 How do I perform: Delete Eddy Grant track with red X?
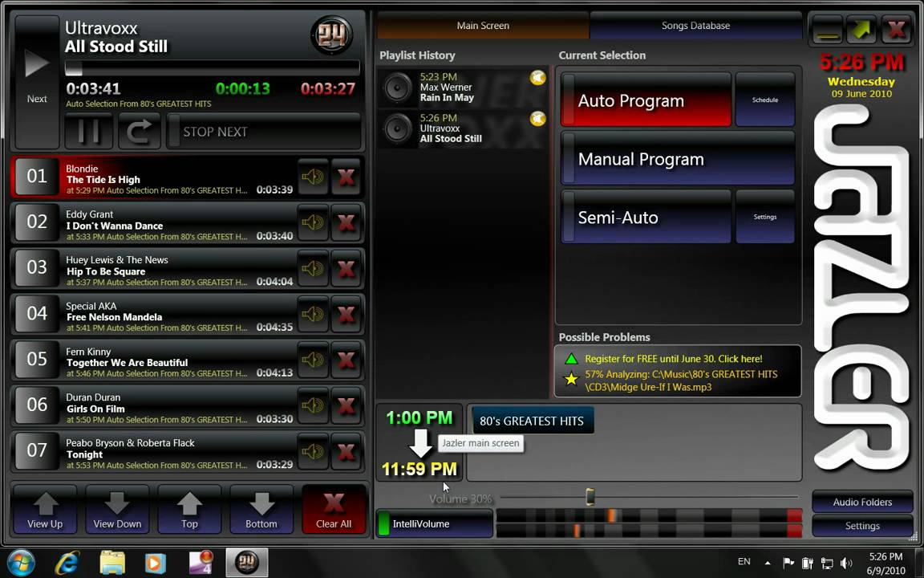tap(346, 222)
